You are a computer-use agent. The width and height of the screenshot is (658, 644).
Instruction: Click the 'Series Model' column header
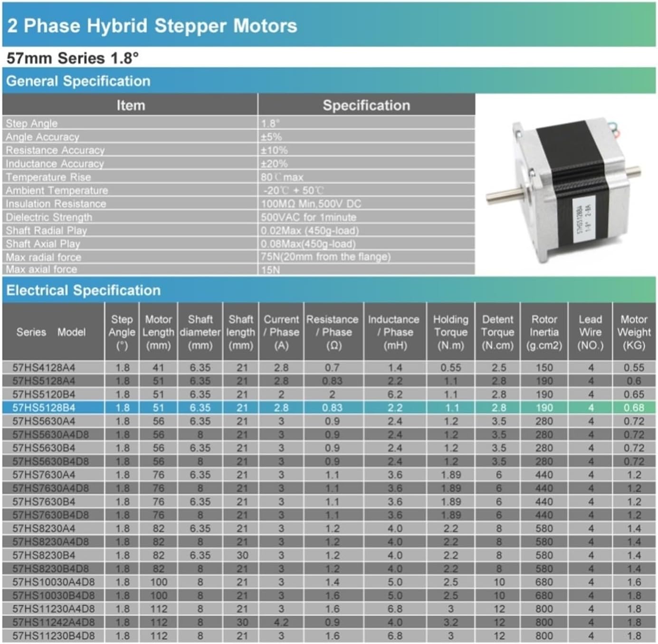51,332
